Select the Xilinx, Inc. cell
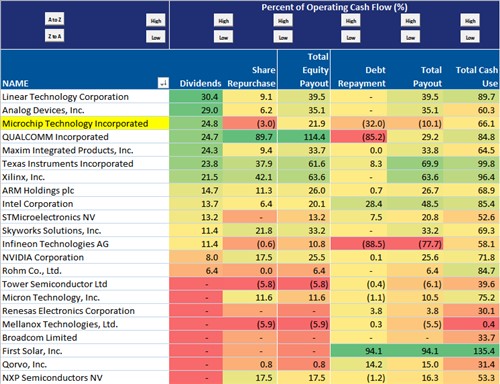 [x=85, y=177]
